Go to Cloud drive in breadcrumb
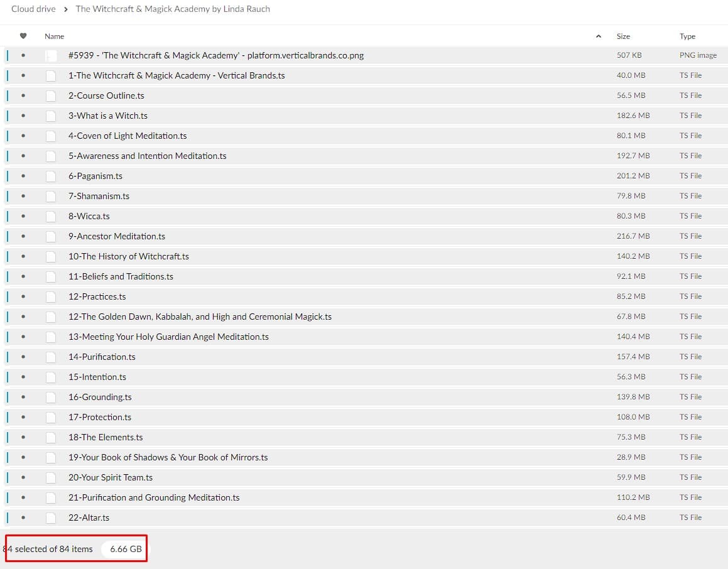 (33, 9)
